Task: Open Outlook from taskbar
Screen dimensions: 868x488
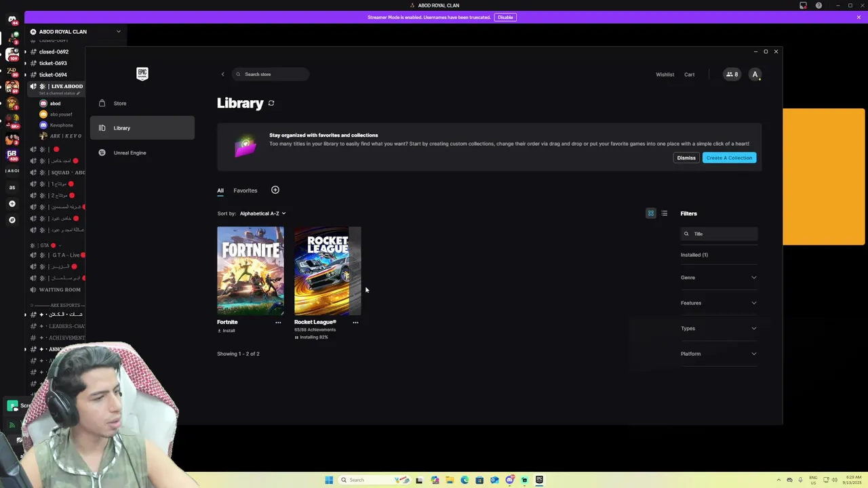Action: [494, 480]
